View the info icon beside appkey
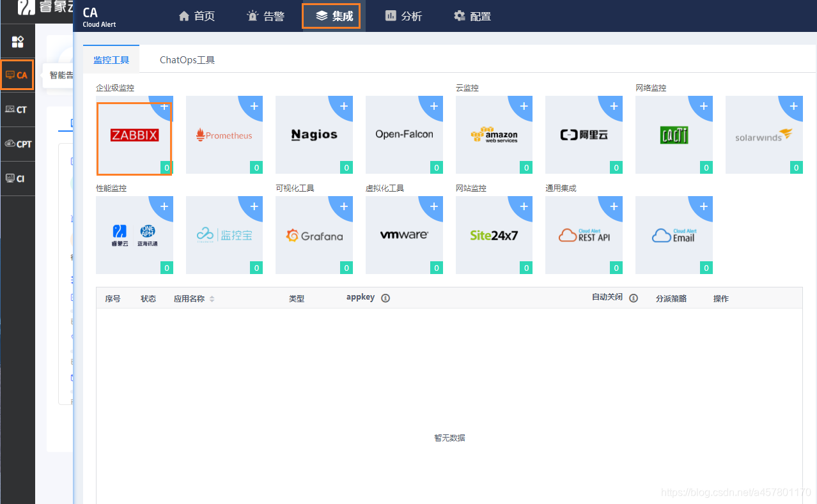This screenshot has height=504, width=817. [x=385, y=298]
